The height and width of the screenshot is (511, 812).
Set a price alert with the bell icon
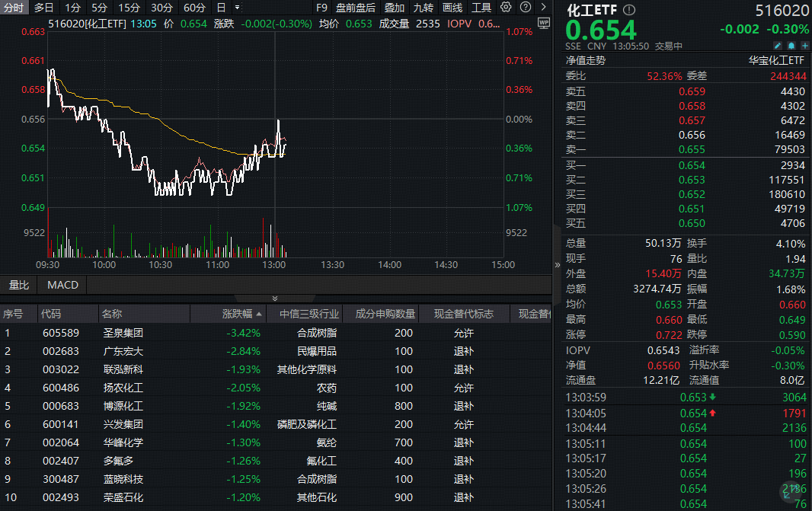click(792, 46)
